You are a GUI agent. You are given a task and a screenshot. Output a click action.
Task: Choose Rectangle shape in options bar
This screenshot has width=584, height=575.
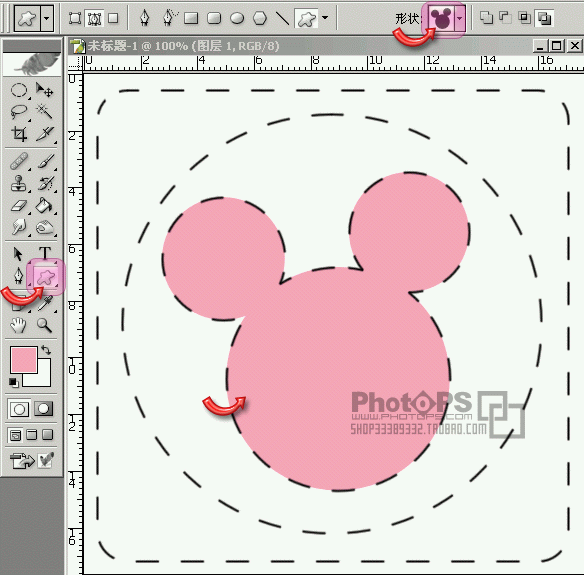pos(191,18)
